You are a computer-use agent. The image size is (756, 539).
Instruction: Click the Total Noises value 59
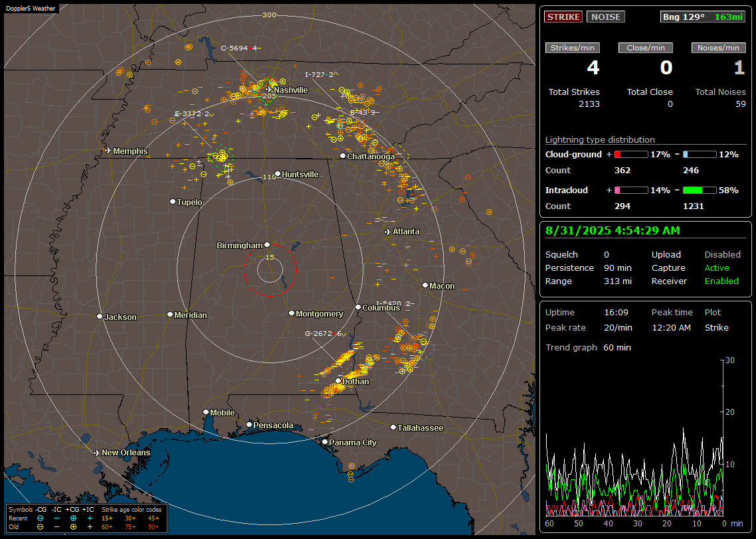(741, 104)
